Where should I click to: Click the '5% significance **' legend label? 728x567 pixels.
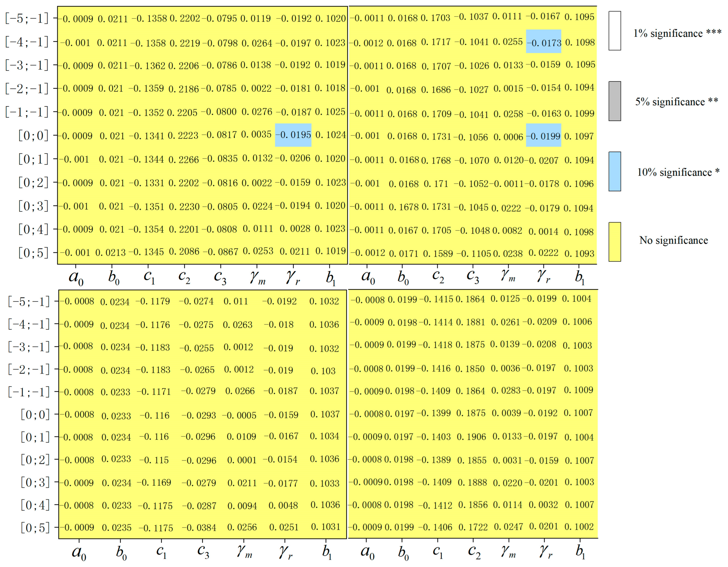click(676, 102)
